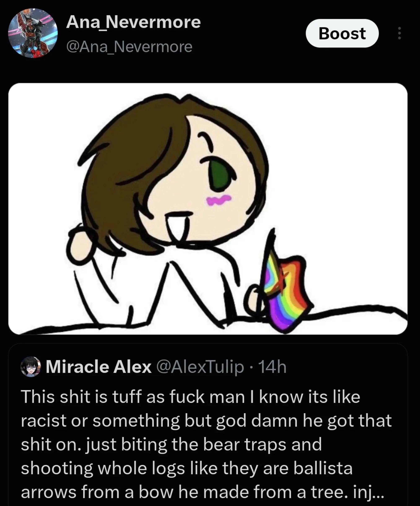This screenshot has width=420, height=506.
Task: Tap the Boost button
Action: pos(342,33)
